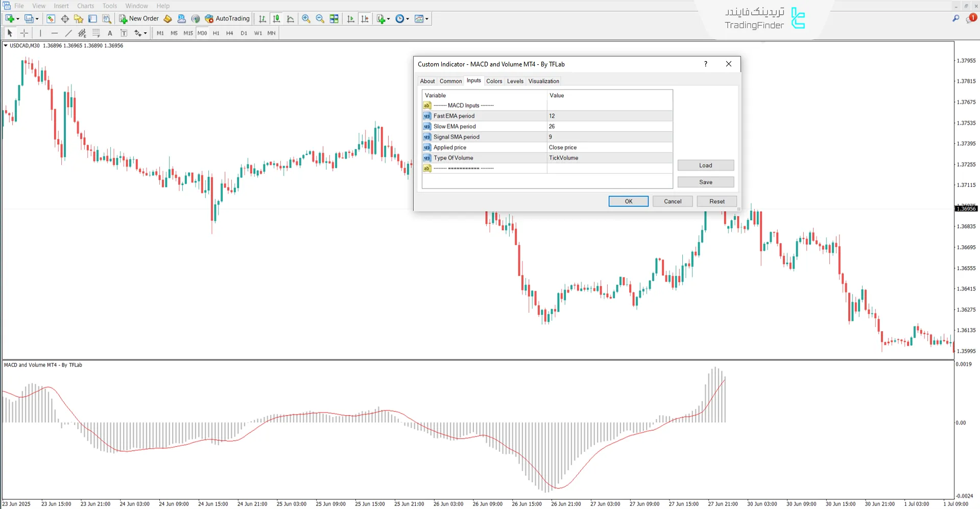Zoom out of the chart
The width and height of the screenshot is (980, 509).
click(320, 18)
